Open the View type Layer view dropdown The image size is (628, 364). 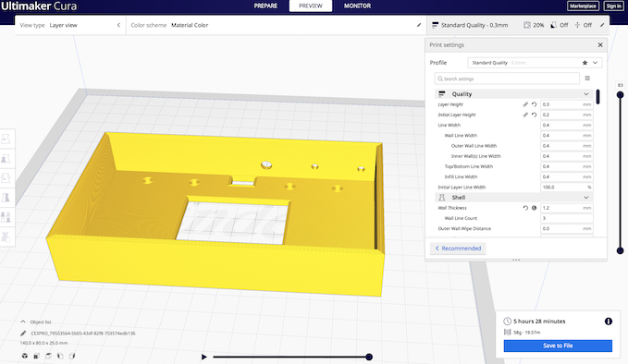[x=70, y=25]
